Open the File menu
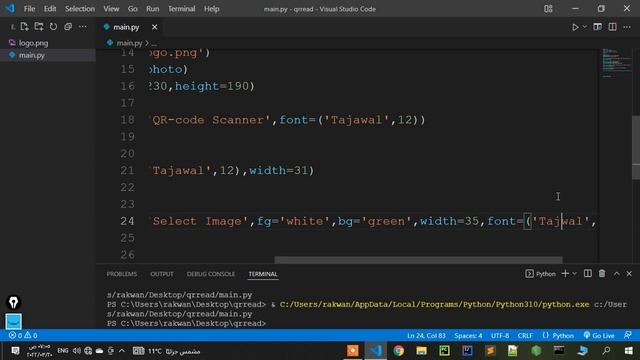The image size is (640, 360). point(29,9)
